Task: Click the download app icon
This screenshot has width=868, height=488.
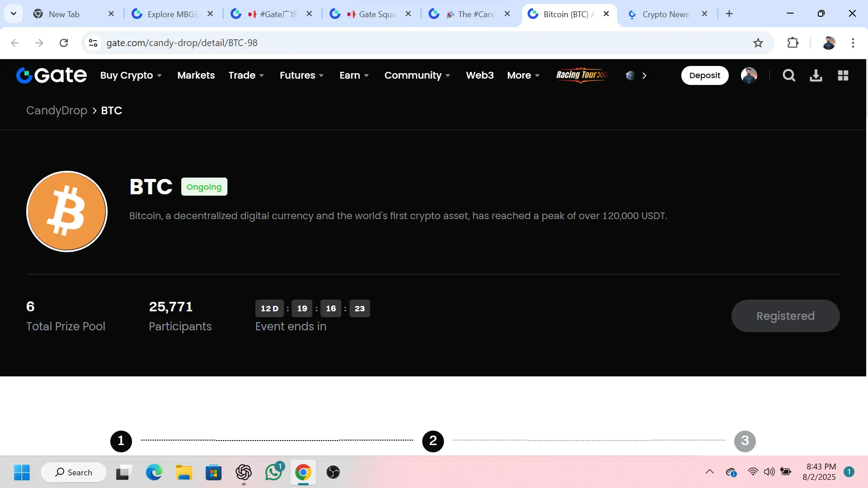Action: pyautogui.click(x=816, y=75)
